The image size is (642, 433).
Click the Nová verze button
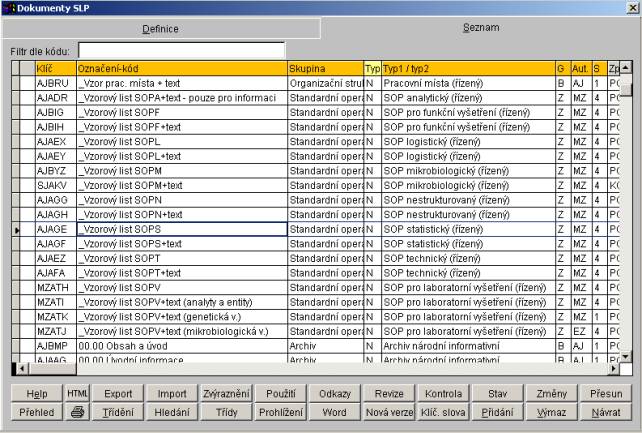tap(389, 412)
